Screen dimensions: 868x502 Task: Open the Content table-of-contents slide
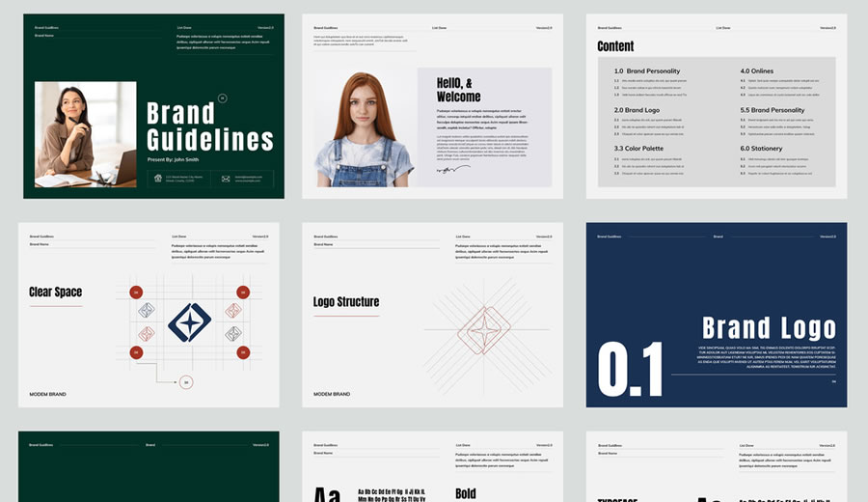(x=717, y=106)
